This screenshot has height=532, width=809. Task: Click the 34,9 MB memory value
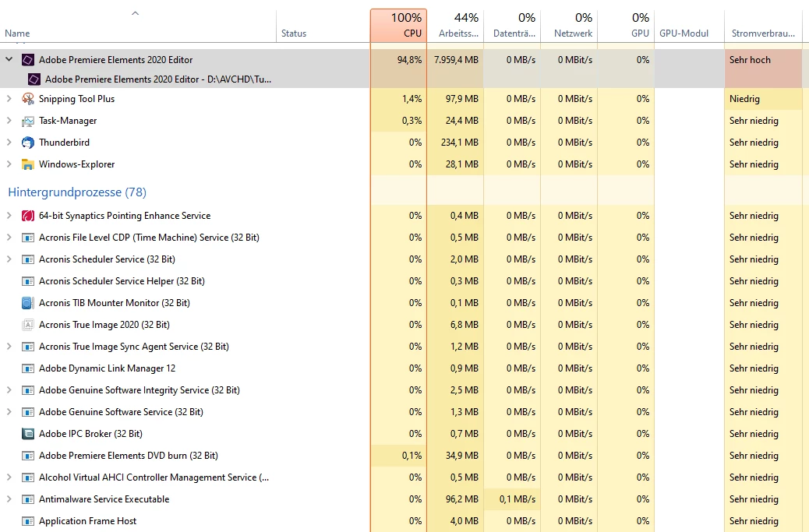point(462,455)
